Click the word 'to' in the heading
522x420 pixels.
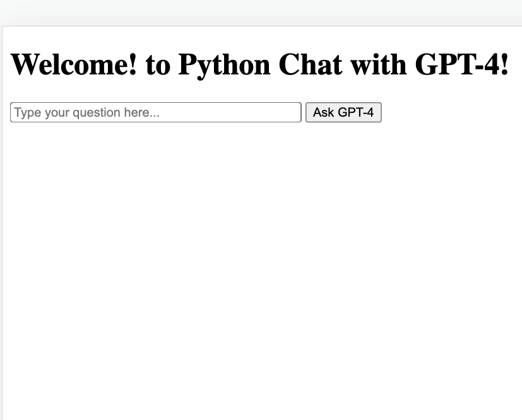click(x=158, y=66)
